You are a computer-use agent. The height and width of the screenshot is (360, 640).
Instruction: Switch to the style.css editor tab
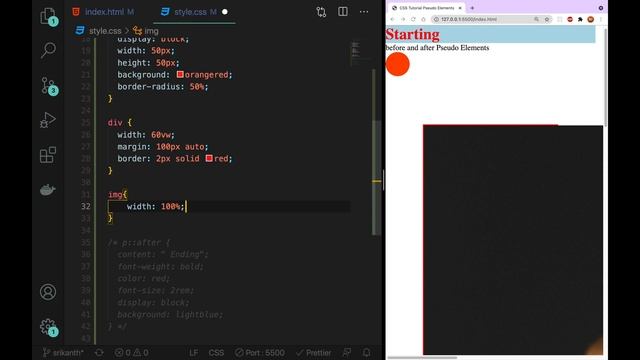click(x=195, y=12)
